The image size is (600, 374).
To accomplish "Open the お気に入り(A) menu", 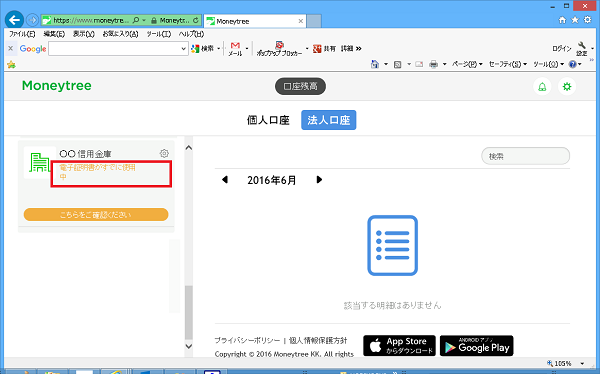I will (120, 34).
